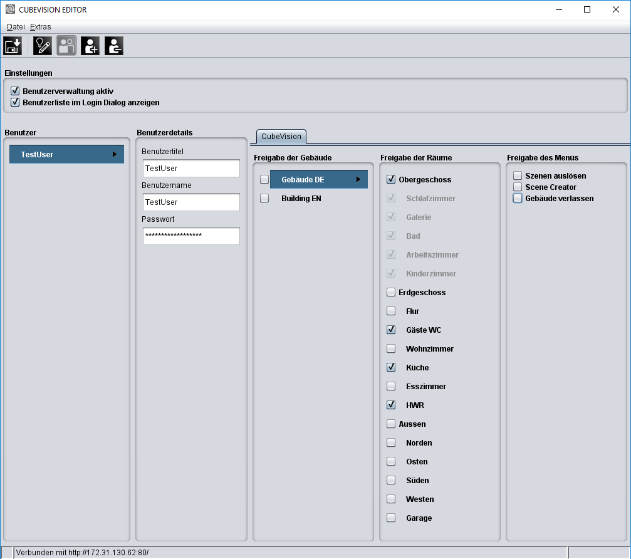Select Building EN in the building list
This screenshot has width=631, height=559.
click(301, 198)
